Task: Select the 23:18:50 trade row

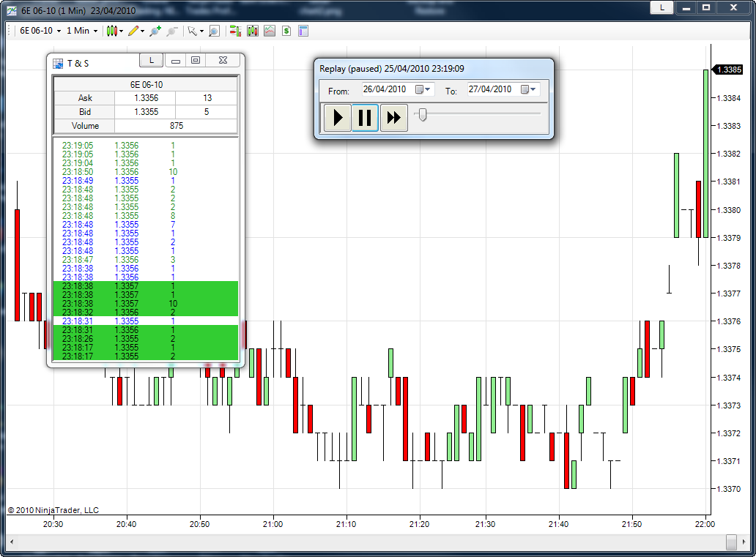Action: (146, 172)
